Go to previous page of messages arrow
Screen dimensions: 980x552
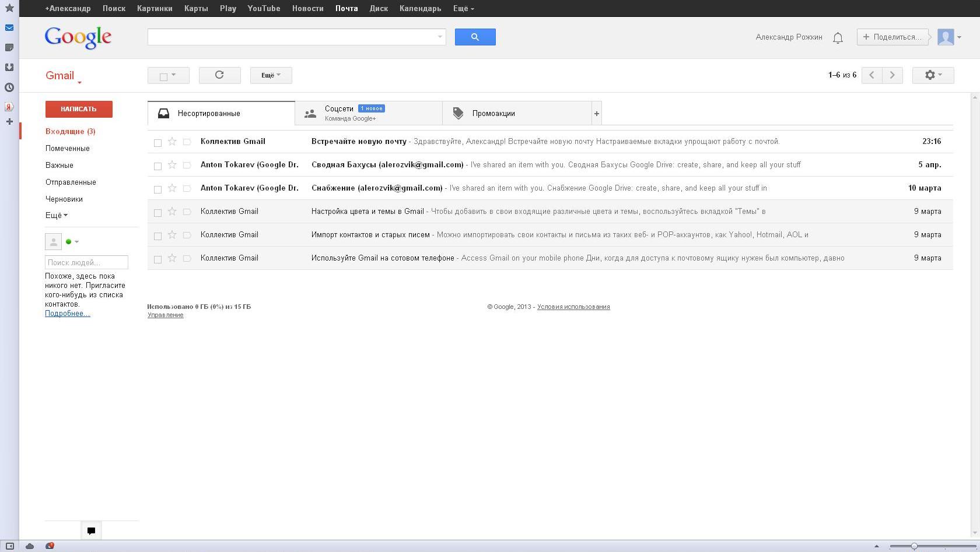click(871, 75)
